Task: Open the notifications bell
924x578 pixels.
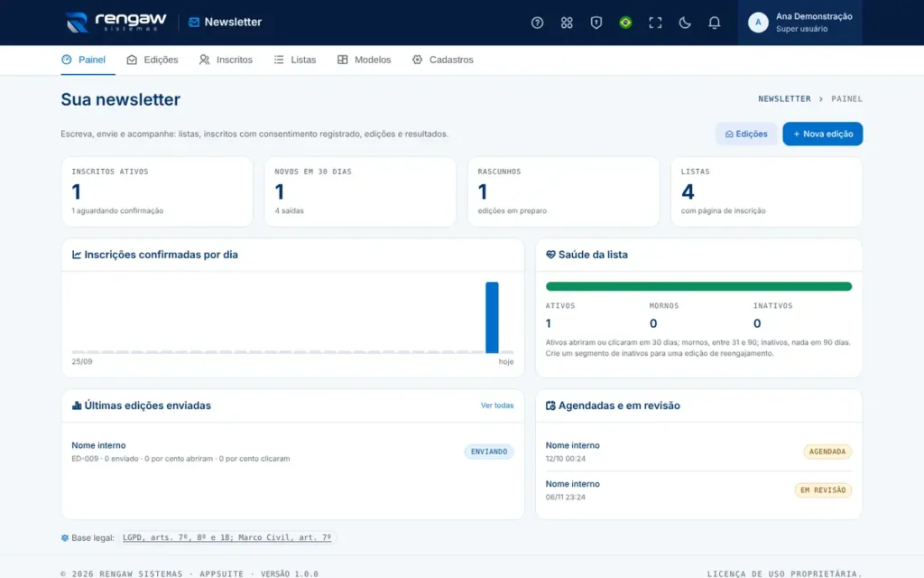Action: click(714, 23)
